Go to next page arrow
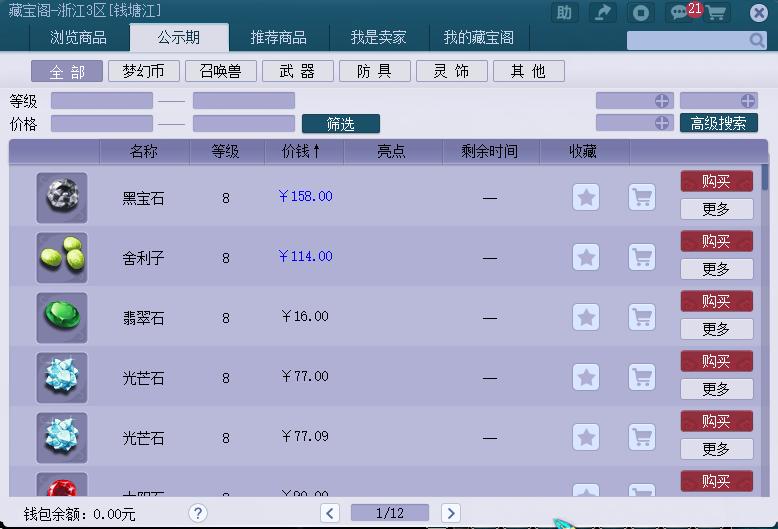 [451, 513]
